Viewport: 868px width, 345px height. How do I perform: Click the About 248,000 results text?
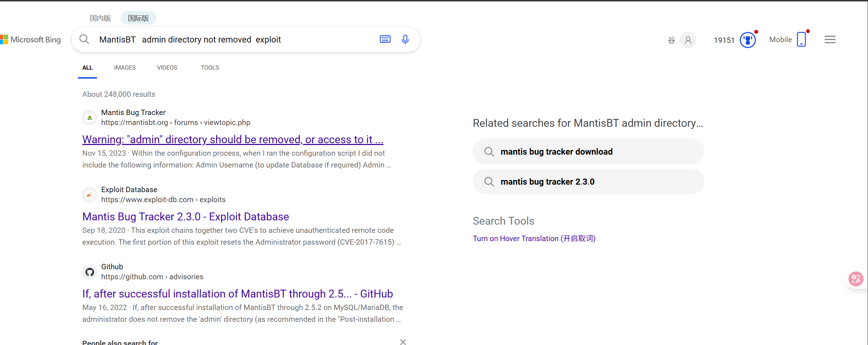pyautogui.click(x=119, y=94)
